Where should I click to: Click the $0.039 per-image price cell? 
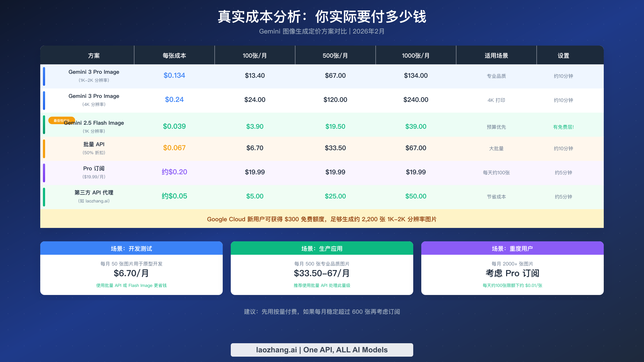tap(174, 126)
